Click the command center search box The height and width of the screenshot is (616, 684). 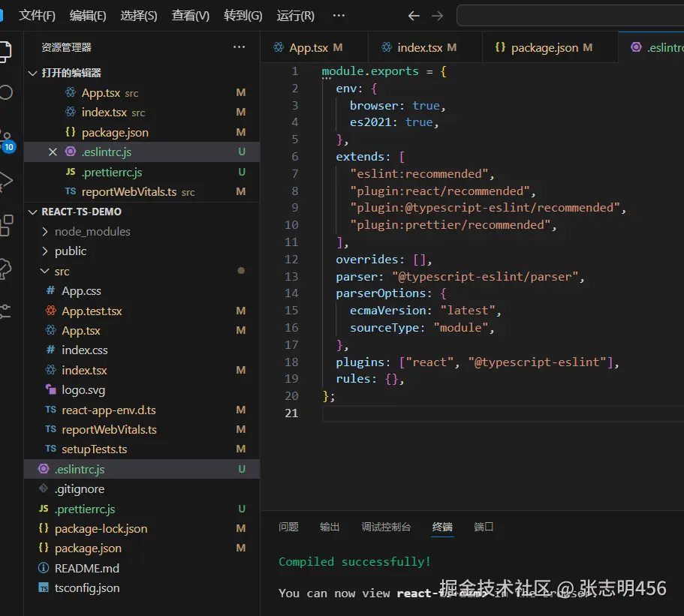click(x=570, y=16)
